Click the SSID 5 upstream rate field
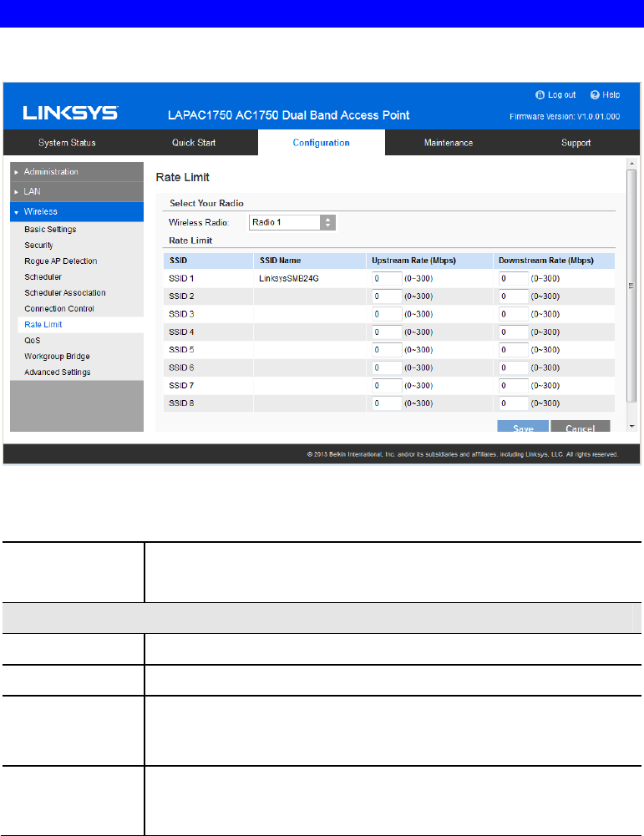Viewport: 644px width, 836px height. 387,350
